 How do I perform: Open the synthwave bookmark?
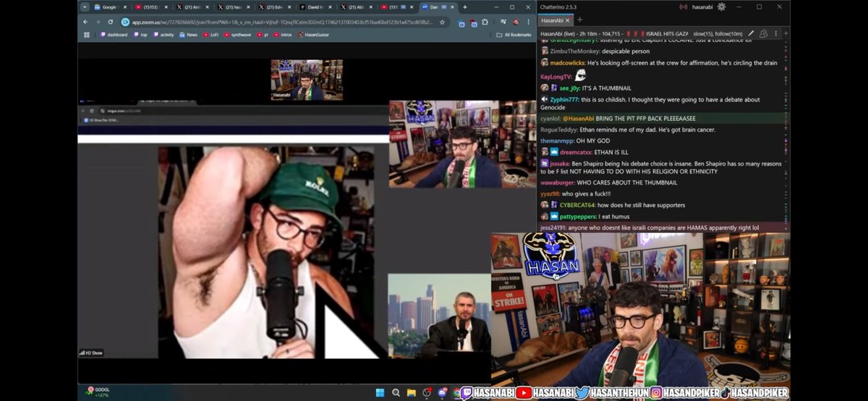[237, 34]
